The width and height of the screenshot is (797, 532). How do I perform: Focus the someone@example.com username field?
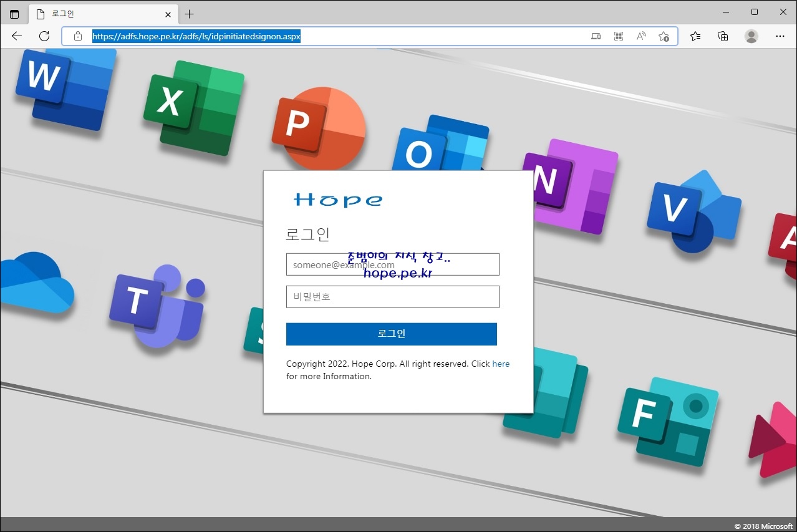pos(393,264)
